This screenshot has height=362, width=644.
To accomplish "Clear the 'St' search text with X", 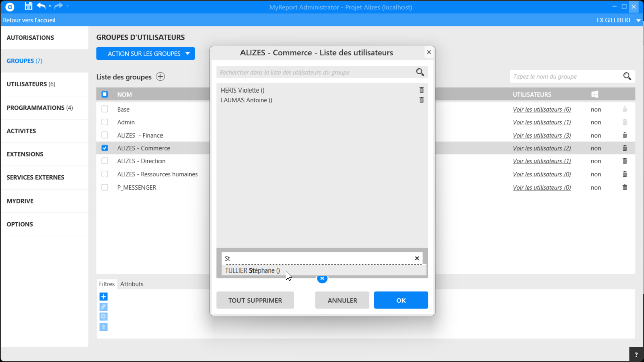I will (x=417, y=258).
